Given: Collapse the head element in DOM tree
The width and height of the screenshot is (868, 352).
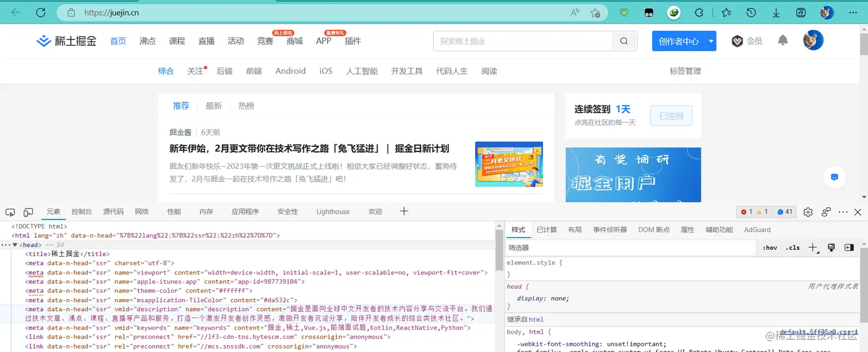Looking at the screenshot, I should 15,245.
